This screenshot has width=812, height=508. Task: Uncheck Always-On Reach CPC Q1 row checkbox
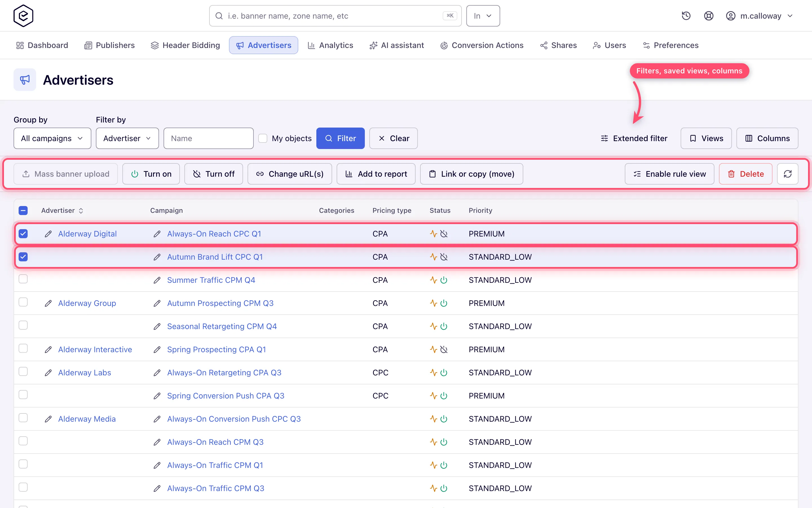(x=23, y=234)
